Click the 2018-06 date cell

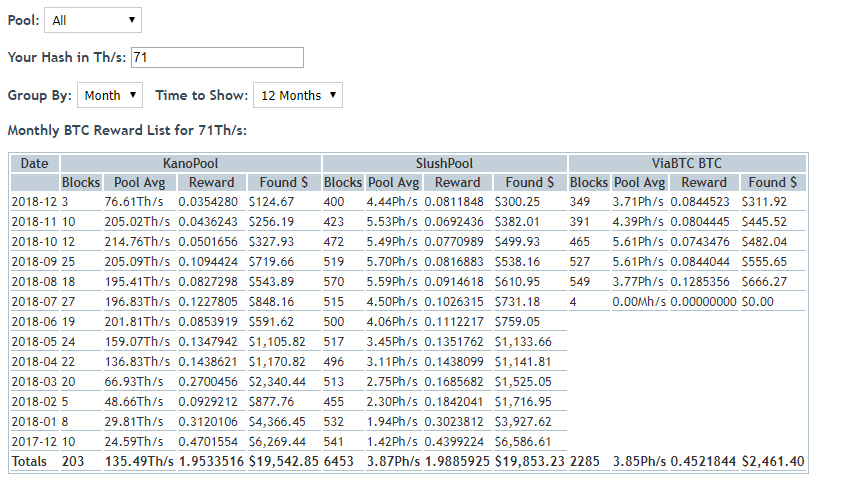[x=34, y=322]
